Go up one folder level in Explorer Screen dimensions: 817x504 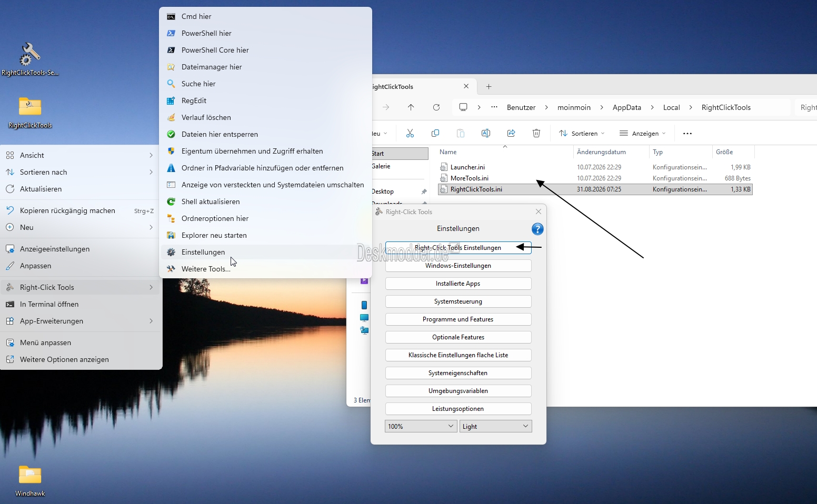(x=411, y=107)
